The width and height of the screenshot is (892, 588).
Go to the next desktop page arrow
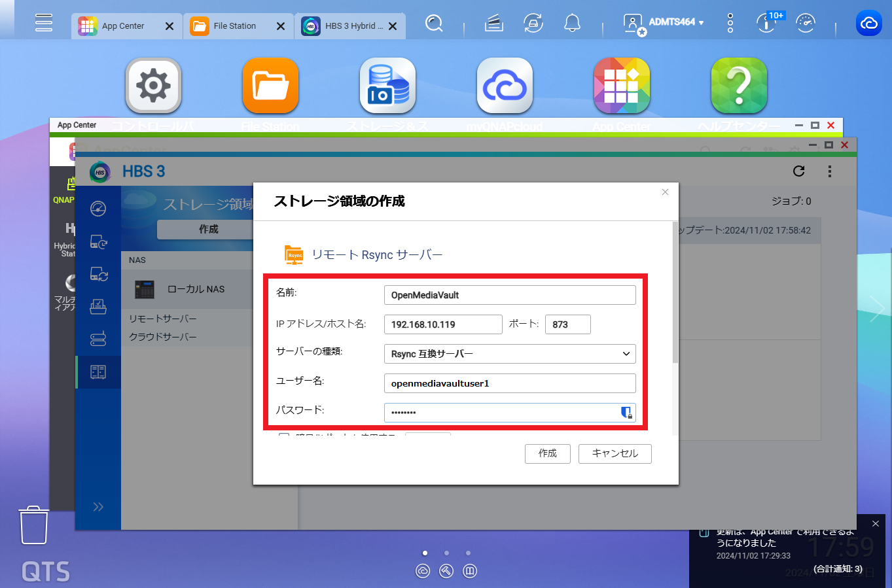[877, 309]
